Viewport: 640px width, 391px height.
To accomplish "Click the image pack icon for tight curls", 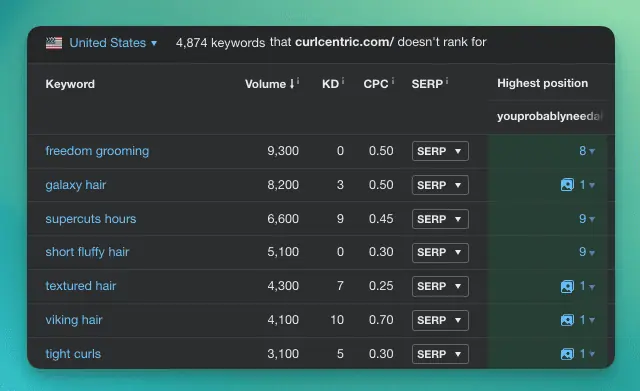I will pos(567,354).
